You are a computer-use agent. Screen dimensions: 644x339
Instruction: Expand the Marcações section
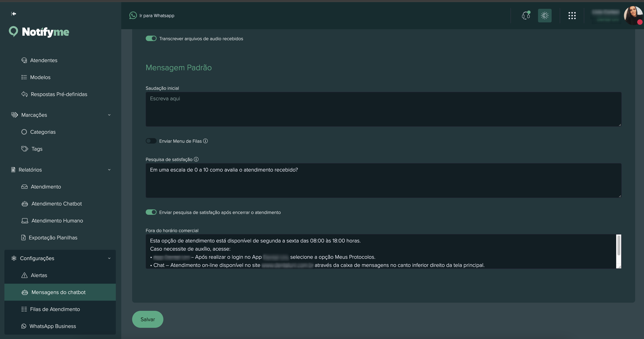(109, 115)
